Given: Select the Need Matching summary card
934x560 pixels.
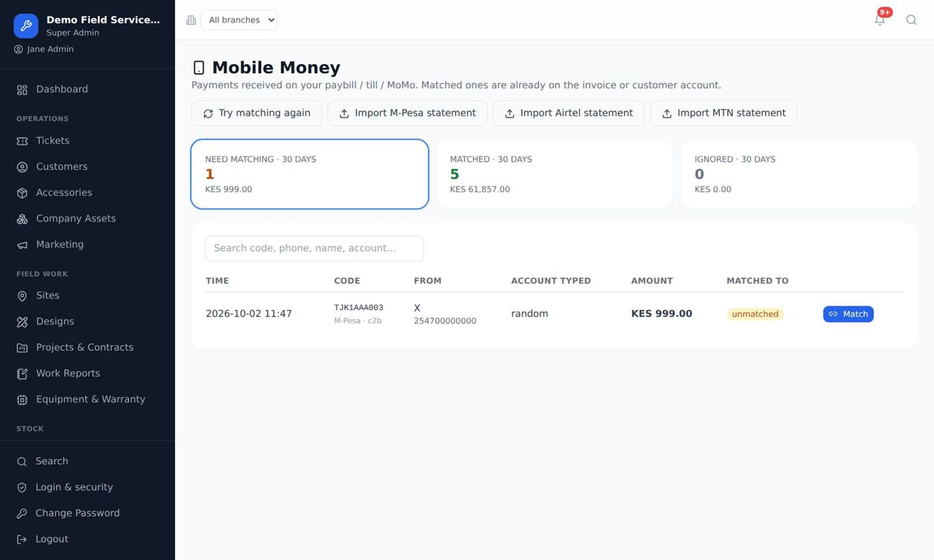Looking at the screenshot, I should coord(310,174).
